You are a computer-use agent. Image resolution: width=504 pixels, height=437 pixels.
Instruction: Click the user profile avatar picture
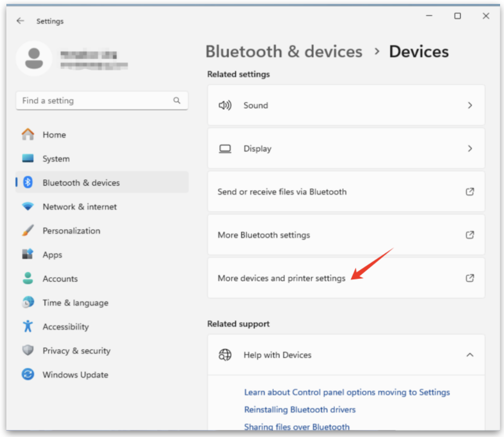[34, 58]
